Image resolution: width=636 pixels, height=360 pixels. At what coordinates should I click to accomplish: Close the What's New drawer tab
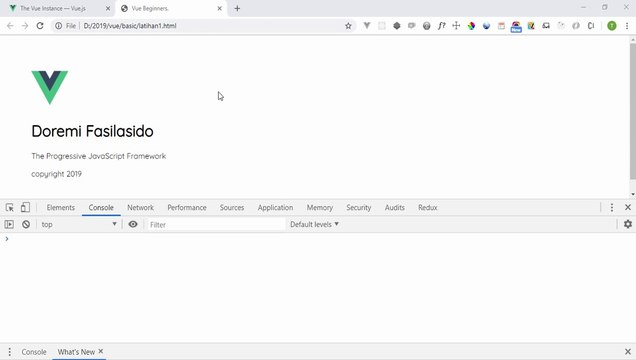coord(101,351)
